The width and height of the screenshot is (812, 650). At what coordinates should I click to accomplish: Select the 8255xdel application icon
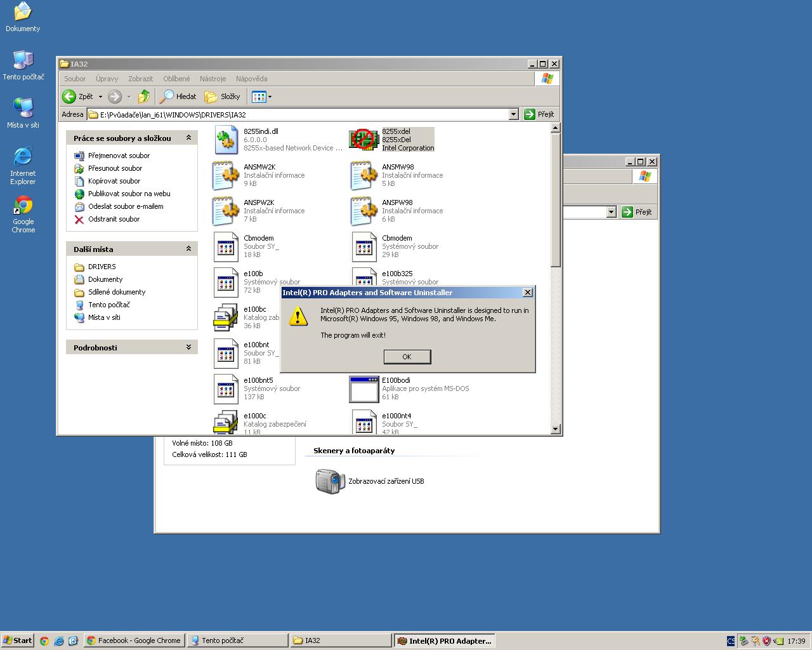coord(363,140)
